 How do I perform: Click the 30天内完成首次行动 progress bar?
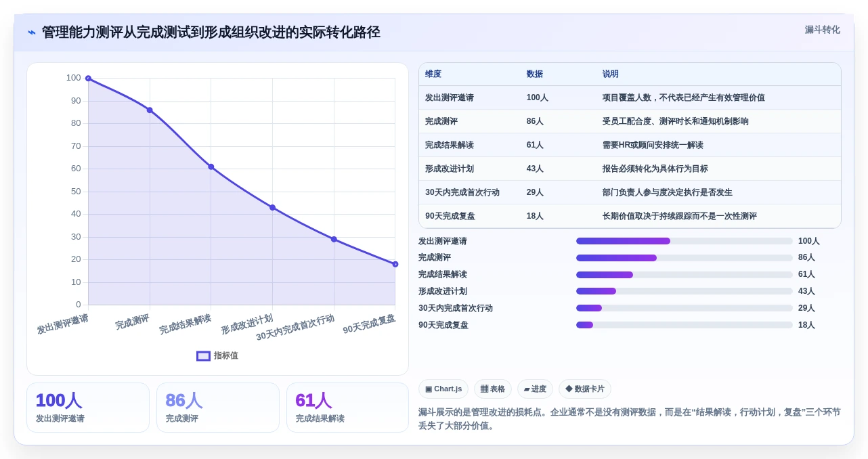click(684, 308)
